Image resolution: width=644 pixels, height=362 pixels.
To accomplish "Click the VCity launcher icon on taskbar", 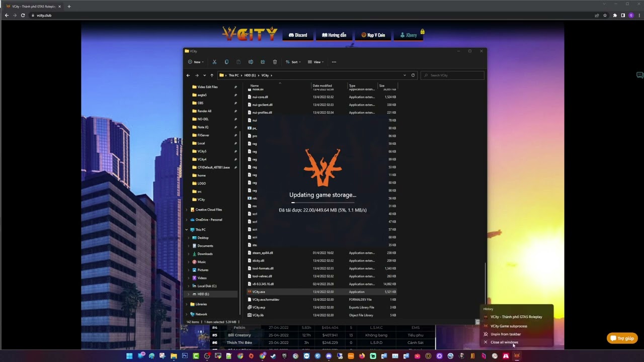I will 516,356.
